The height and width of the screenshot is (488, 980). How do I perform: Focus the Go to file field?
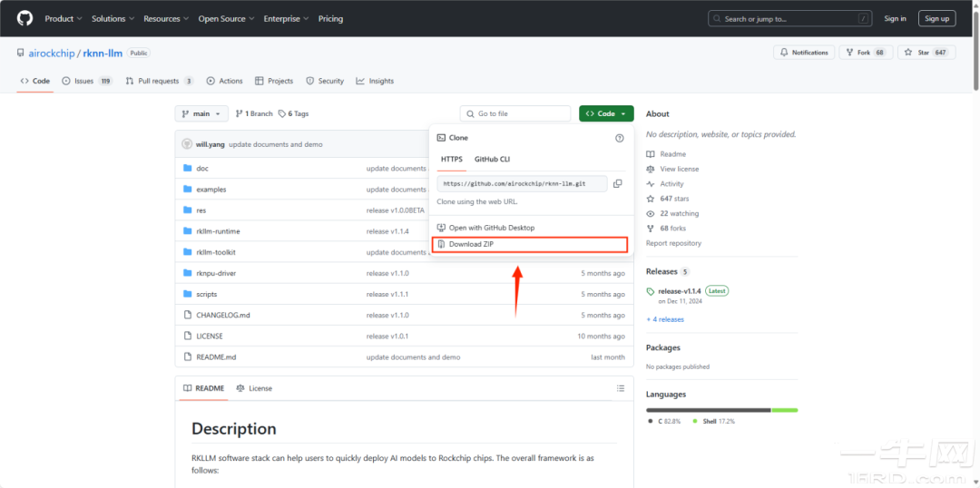tap(515, 113)
